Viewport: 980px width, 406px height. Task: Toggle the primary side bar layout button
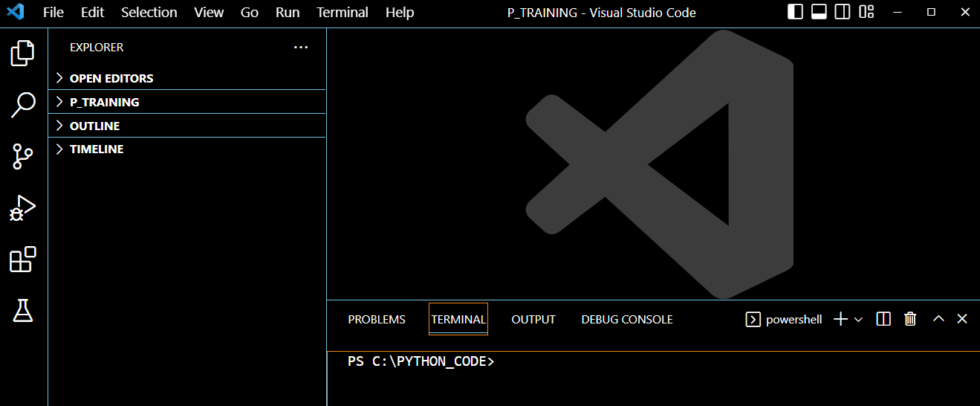[x=795, y=13]
